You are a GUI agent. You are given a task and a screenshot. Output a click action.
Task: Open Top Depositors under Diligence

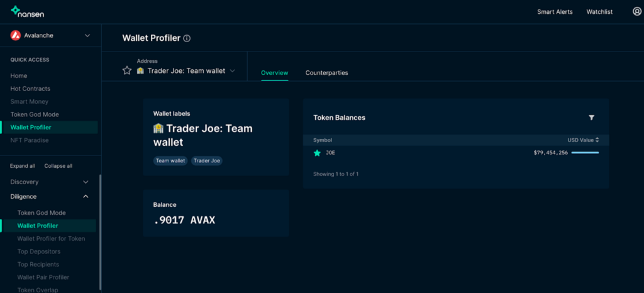[x=38, y=252]
